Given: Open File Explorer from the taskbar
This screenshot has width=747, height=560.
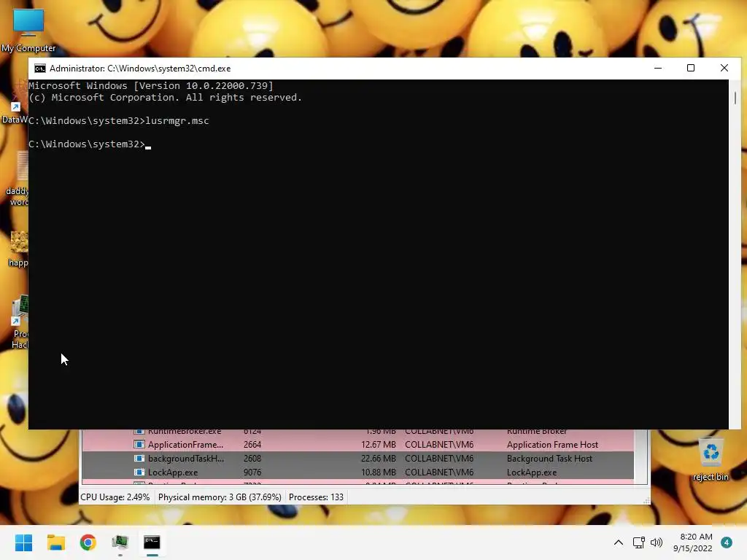Looking at the screenshot, I should click(55, 542).
